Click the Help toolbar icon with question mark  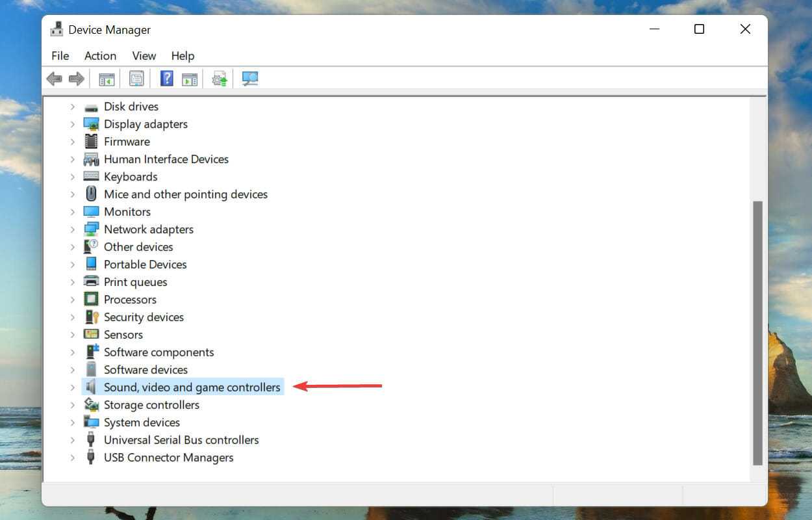167,79
